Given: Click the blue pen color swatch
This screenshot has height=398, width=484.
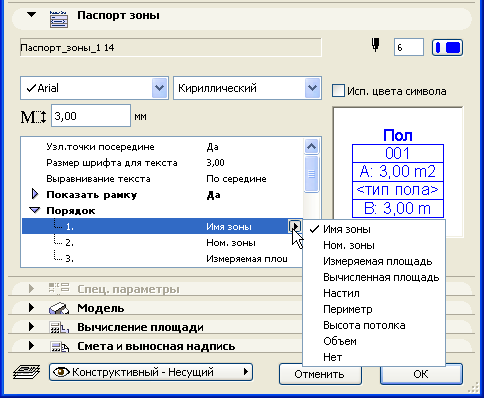Looking at the screenshot, I should pyautogui.click(x=447, y=47).
